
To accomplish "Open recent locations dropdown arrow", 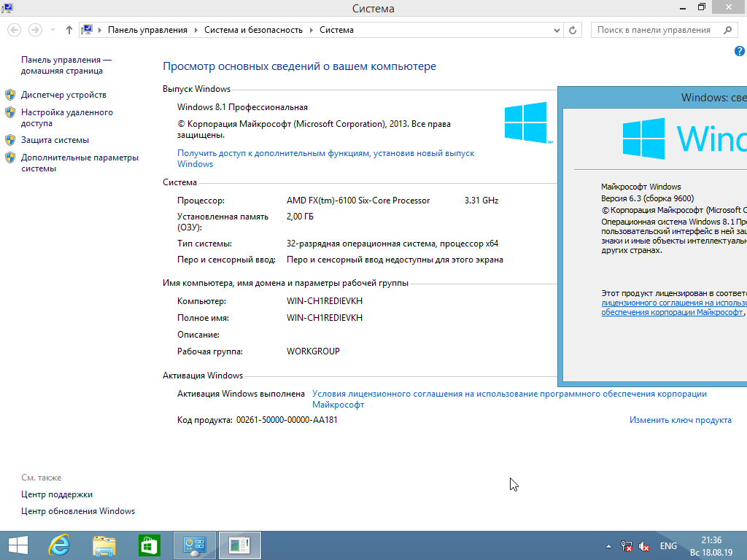I will point(53,30).
